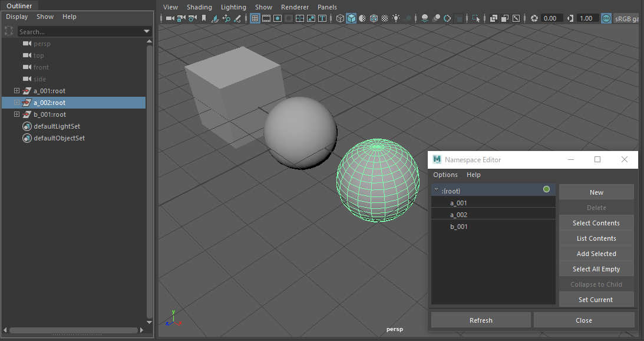
Task: Open the Outliner Display menu
Action: (17, 17)
